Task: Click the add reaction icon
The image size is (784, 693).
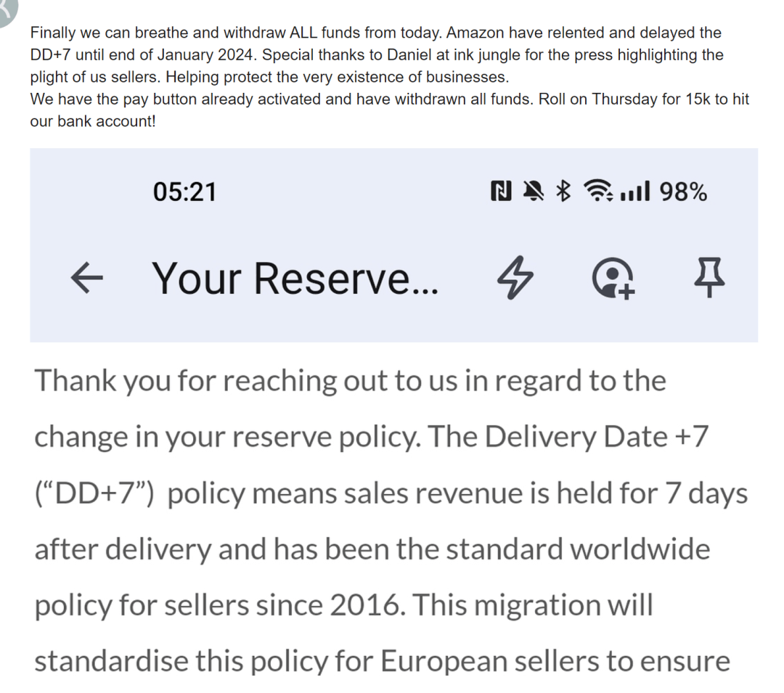Action: [613, 279]
